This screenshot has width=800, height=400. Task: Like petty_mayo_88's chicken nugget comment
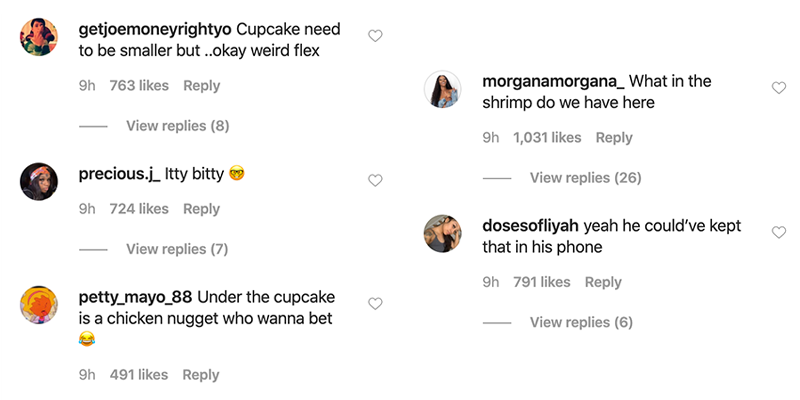point(375,303)
